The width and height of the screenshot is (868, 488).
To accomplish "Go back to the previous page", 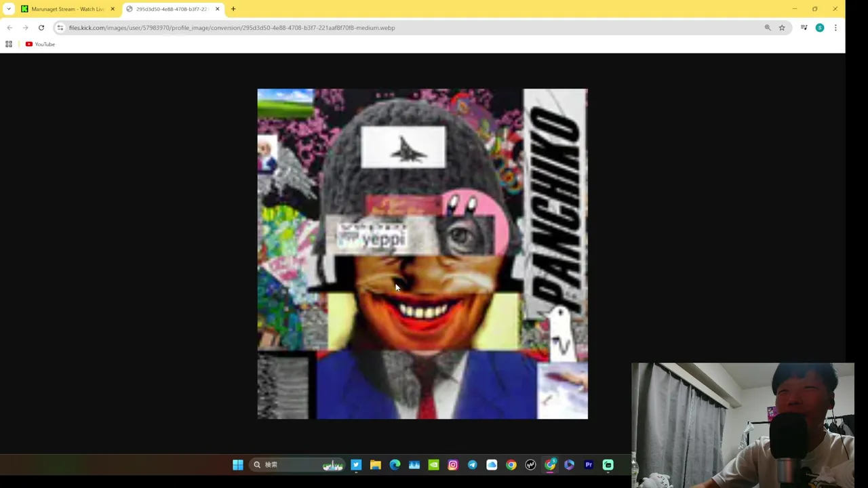I will coord(9,28).
